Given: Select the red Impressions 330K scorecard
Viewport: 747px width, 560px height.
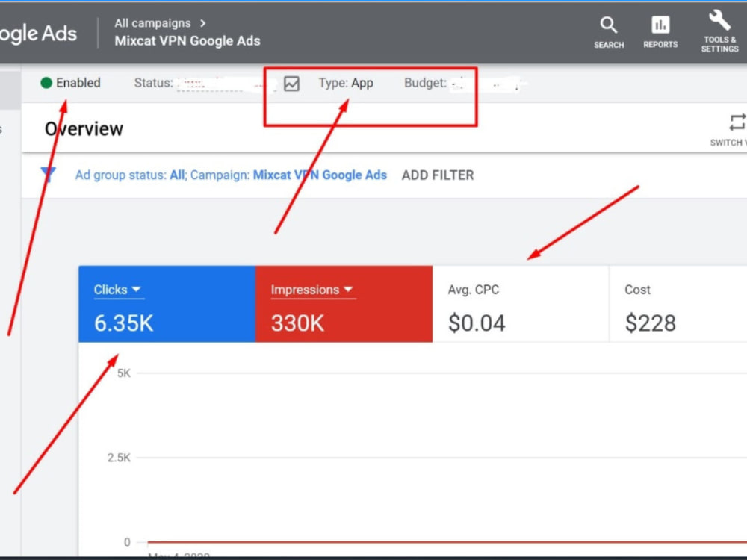Looking at the screenshot, I should (344, 304).
